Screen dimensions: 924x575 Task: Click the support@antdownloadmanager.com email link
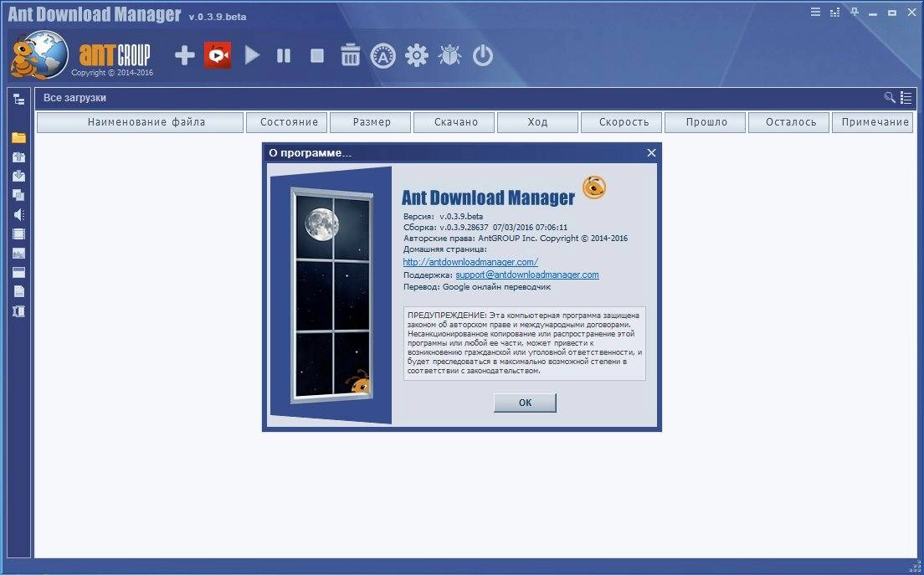tap(527, 275)
